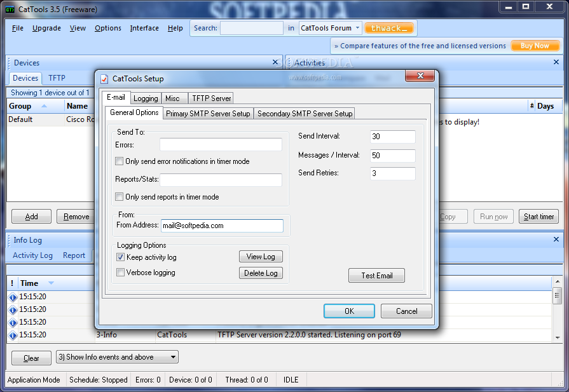The height and width of the screenshot is (392, 569).
Task: Click the View Log button
Action: [x=261, y=257]
